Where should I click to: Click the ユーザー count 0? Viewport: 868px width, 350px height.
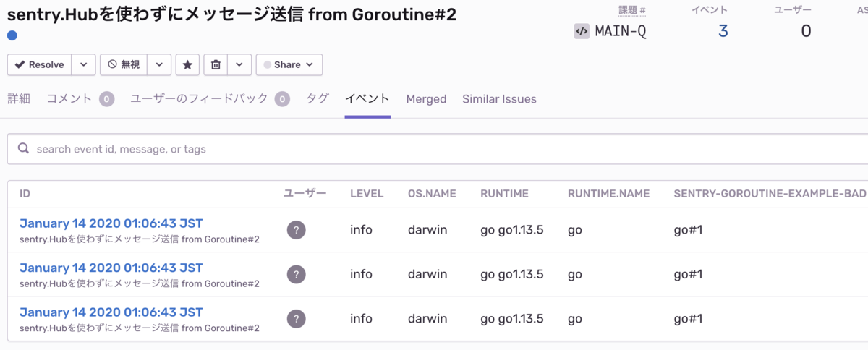pos(806,30)
